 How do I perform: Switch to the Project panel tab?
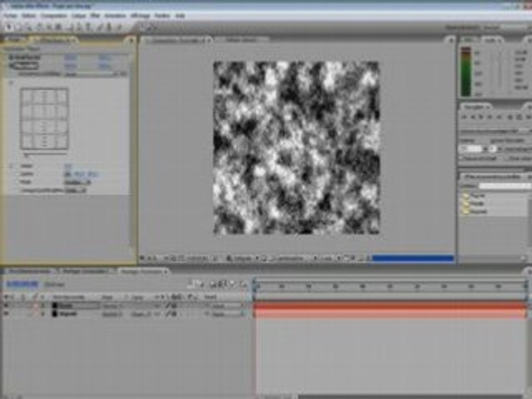pyautogui.click(x=14, y=40)
